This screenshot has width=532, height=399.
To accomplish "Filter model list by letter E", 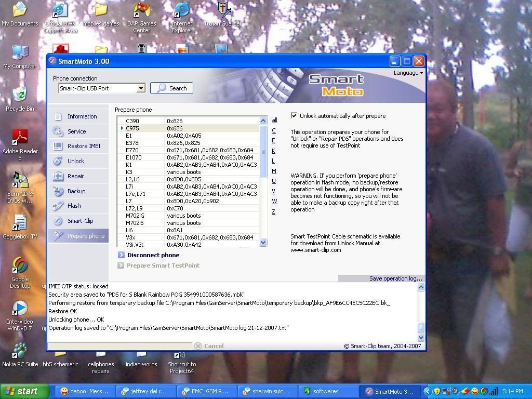I will pyautogui.click(x=273, y=141).
